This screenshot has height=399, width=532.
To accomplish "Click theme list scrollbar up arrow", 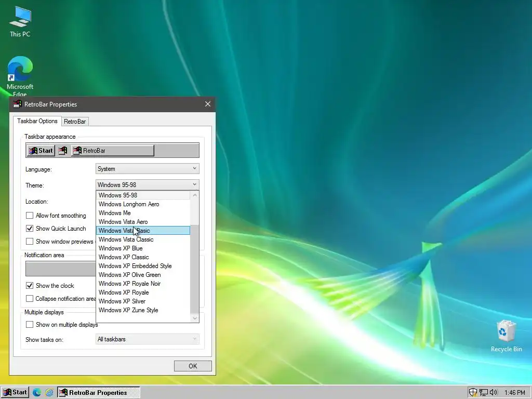I will 194,195.
